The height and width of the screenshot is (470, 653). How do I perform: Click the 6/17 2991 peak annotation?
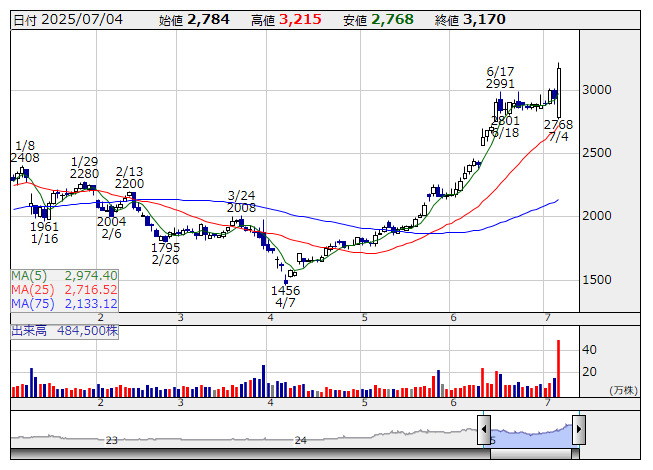click(500, 78)
